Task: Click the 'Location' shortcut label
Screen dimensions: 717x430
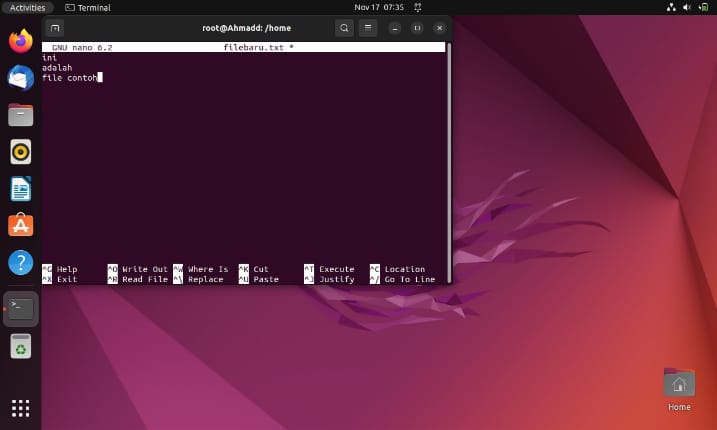Action: point(405,269)
